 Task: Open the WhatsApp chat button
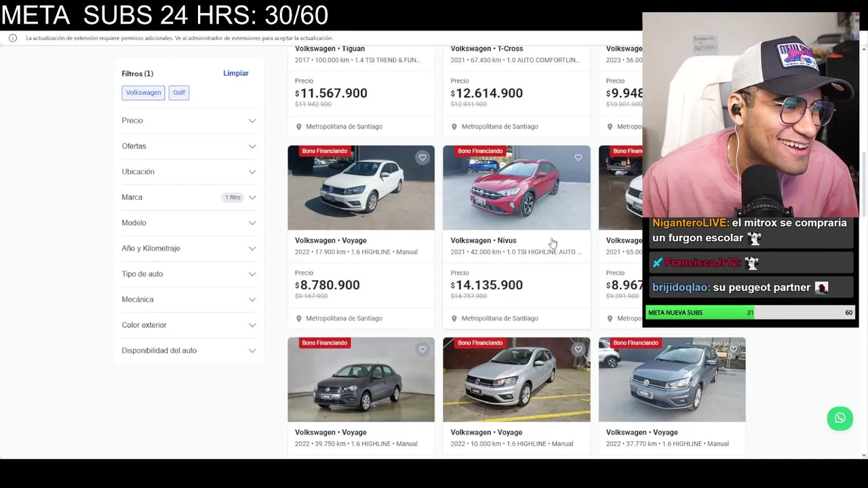pos(840,418)
